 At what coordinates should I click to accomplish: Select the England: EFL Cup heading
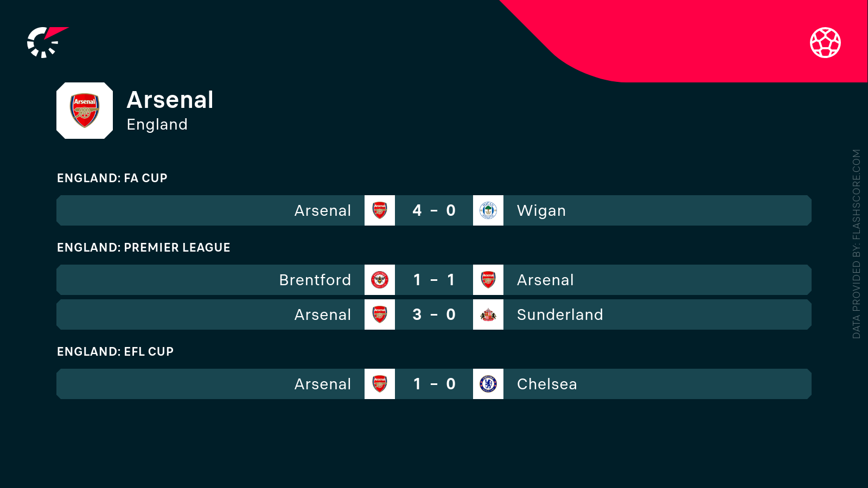(116, 351)
